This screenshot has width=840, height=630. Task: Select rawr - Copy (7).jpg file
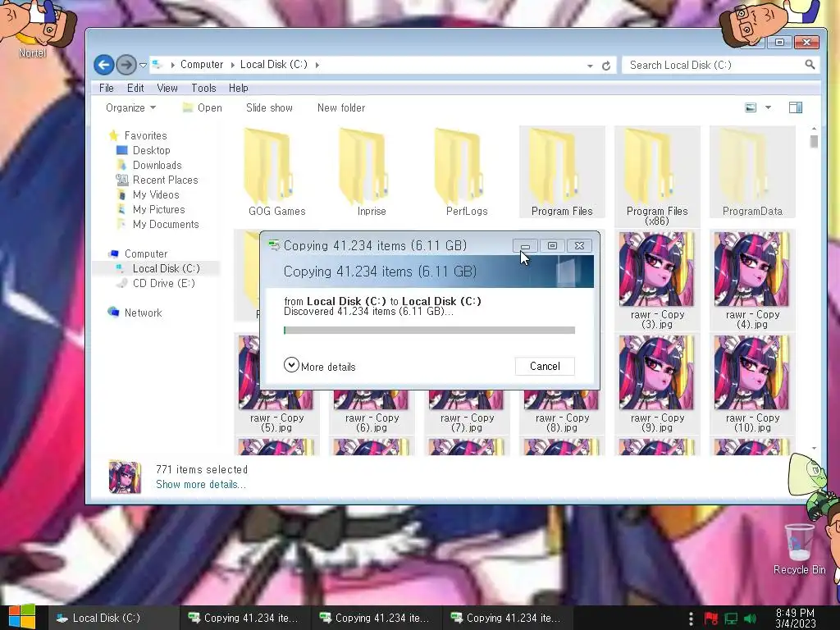point(467,412)
